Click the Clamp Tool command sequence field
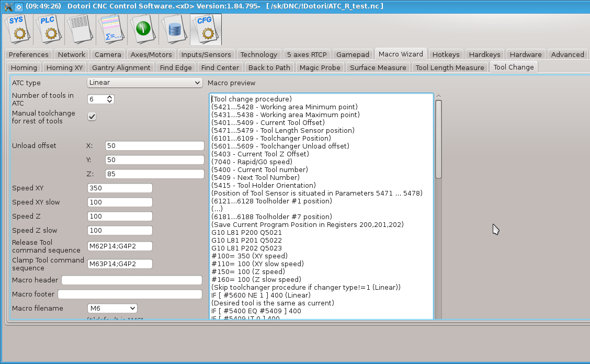590x364 pixels. tap(120, 264)
